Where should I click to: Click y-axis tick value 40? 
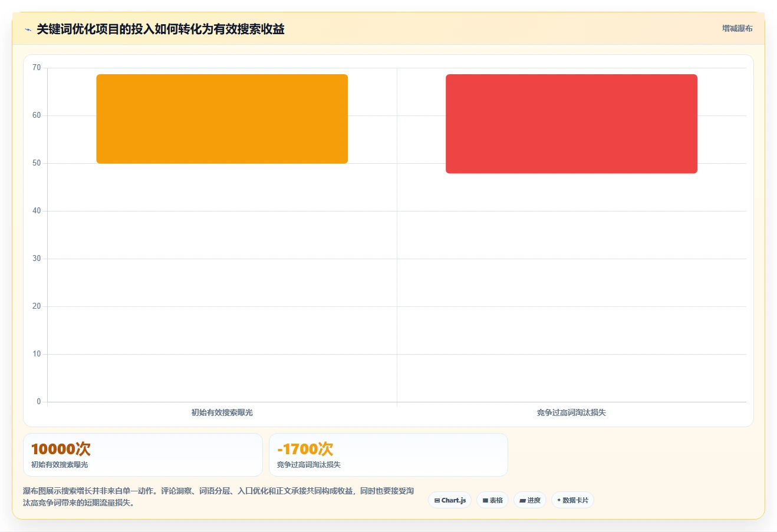tap(37, 211)
